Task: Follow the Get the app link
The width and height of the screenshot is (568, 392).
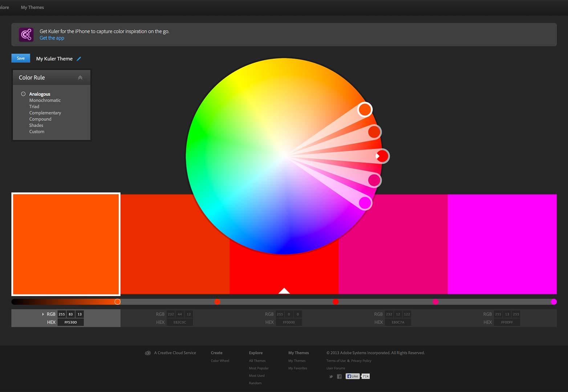Action: pyautogui.click(x=52, y=38)
